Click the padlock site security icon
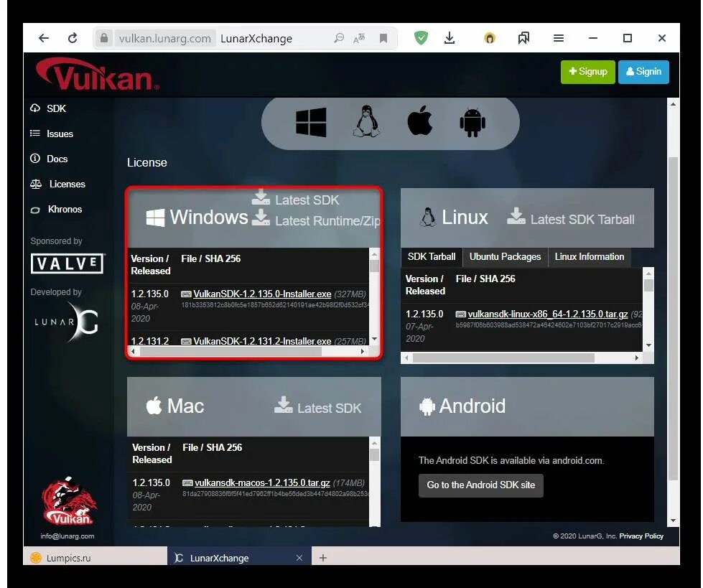 (103, 38)
